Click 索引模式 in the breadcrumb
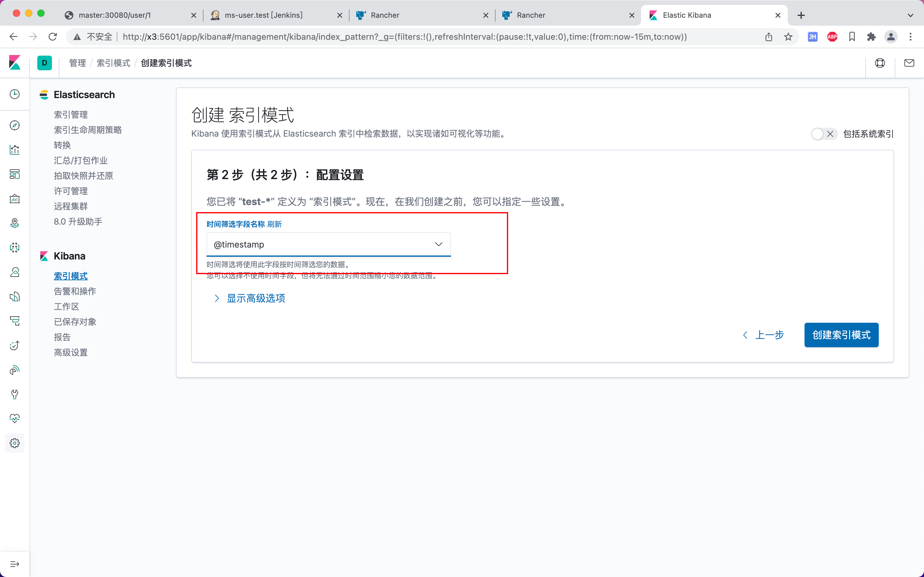The height and width of the screenshot is (577, 924). coord(113,63)
